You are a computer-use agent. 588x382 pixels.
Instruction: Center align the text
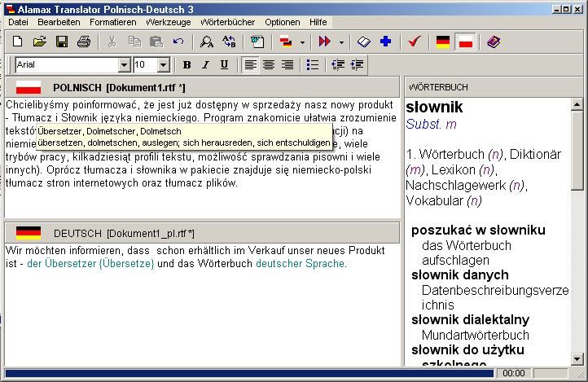click(269, 65)
